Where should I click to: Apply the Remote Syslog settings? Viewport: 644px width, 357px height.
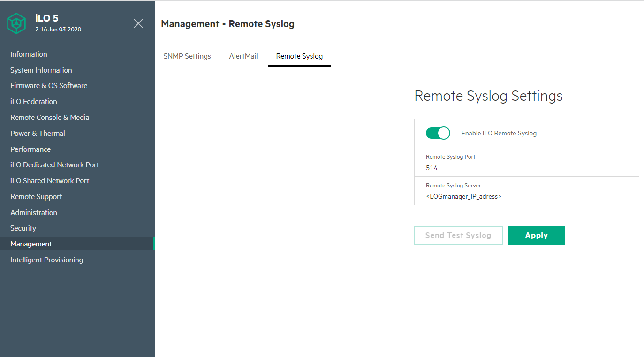point(537,235)
